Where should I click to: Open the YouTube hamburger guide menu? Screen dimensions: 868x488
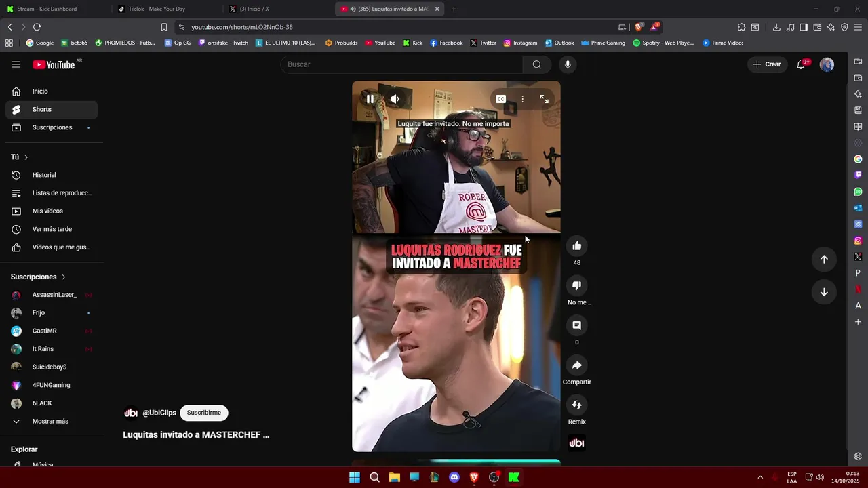(16, 64)
